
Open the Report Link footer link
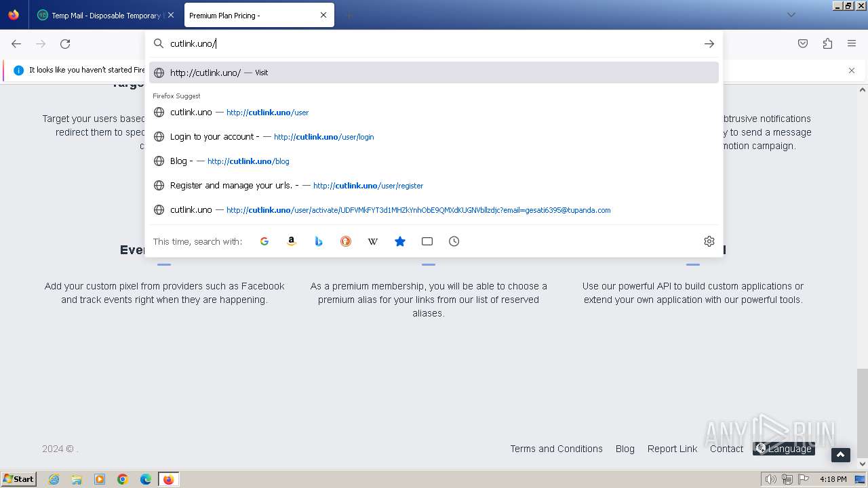[672, 449]
